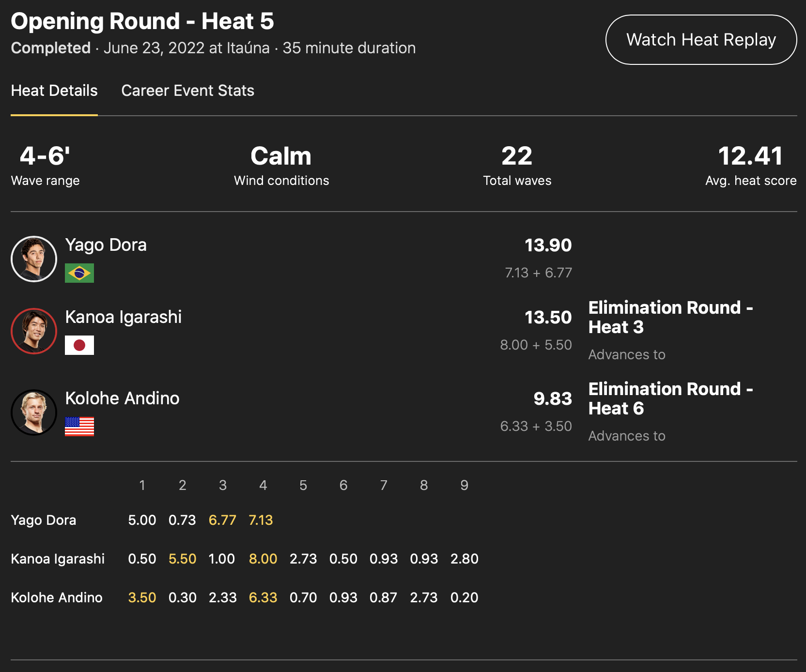This screenshot has width=806, height=672.
Task: Click Kanoa Igarashi in the wave score table
Action: (58, 559)
